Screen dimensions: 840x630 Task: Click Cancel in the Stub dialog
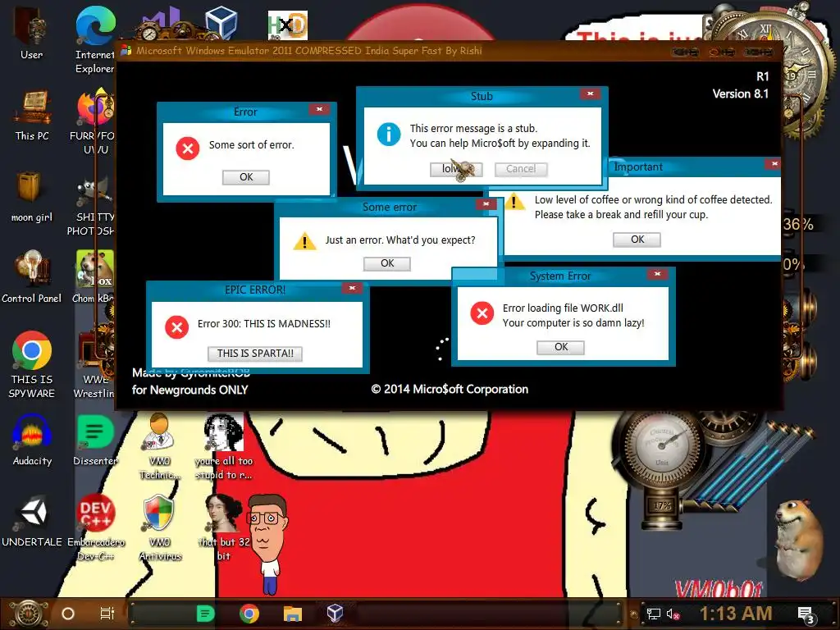point(520,169)
